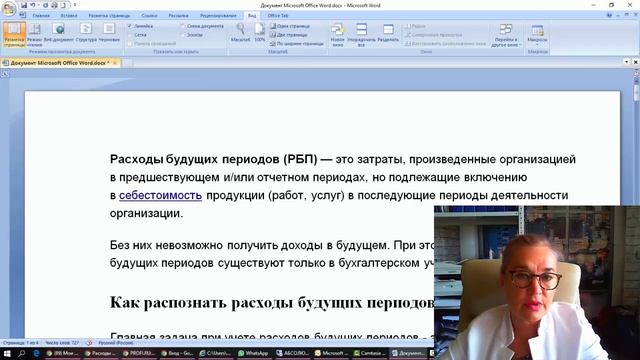
Task: Switch to Черновик draft view
Action: [109, 33]
